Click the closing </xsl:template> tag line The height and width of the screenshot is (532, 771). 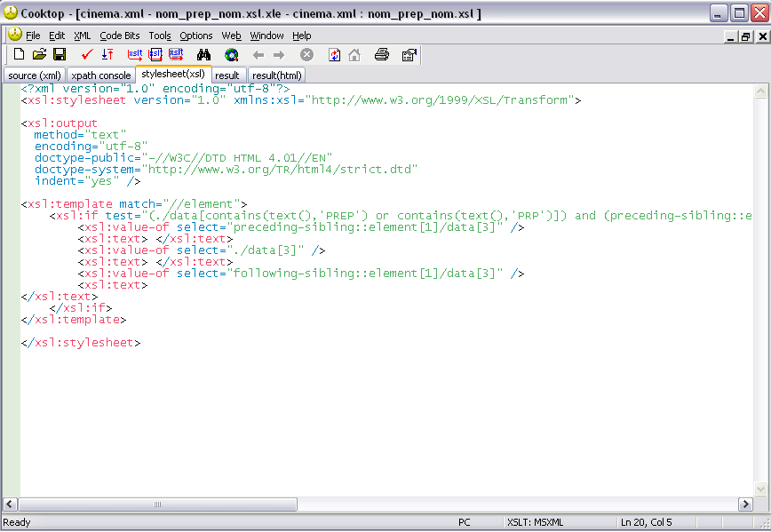[74, 320]
